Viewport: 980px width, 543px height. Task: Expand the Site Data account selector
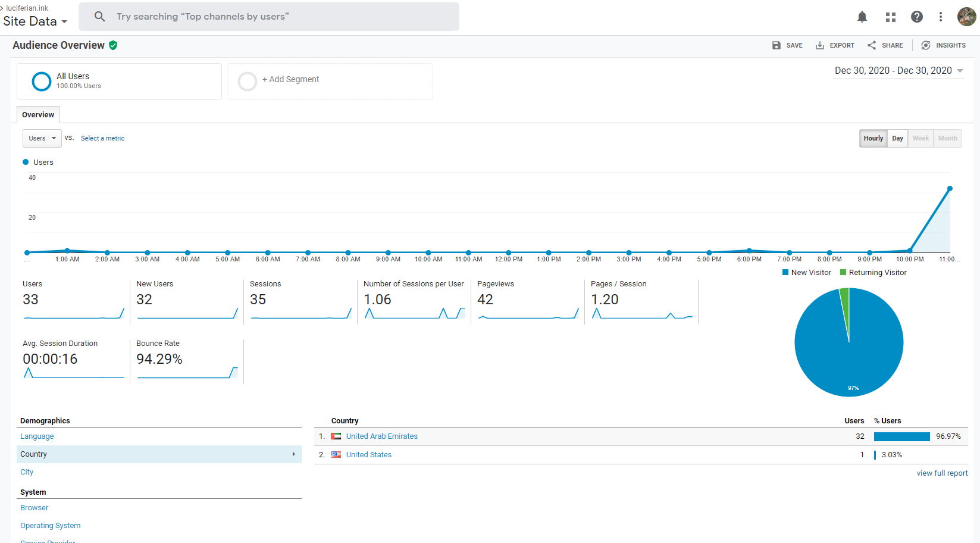click(x=35, y=21)
